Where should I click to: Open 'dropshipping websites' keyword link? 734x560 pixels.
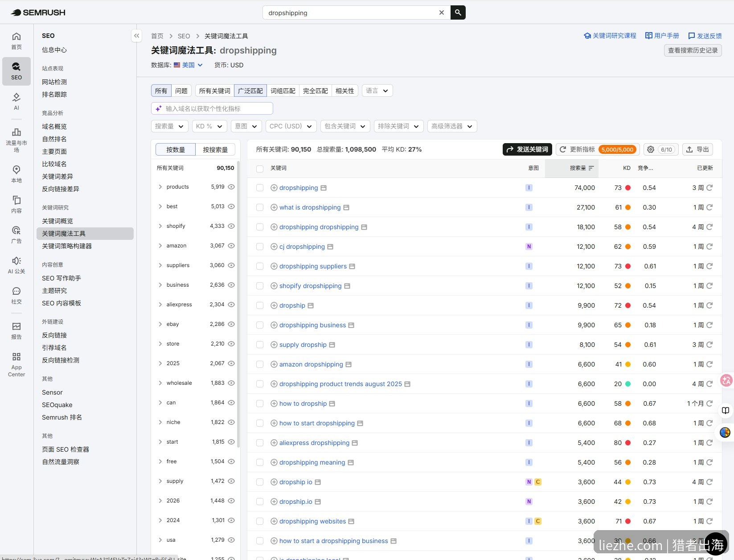(x=312, y=521)
